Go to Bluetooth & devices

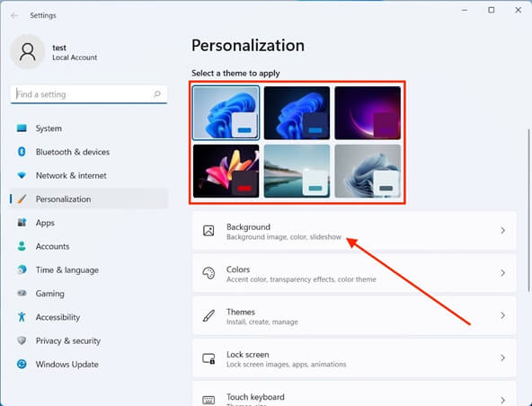[89, 152]
